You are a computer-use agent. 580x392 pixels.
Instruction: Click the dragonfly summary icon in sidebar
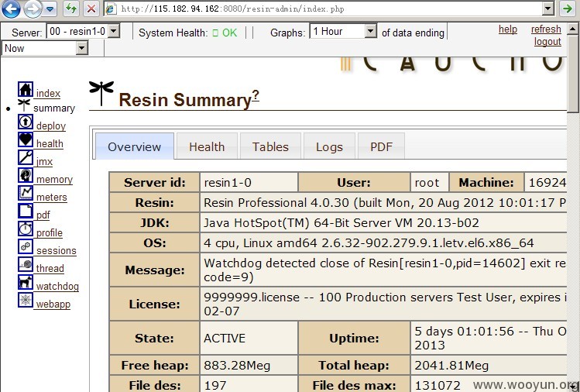pos(24,105)
